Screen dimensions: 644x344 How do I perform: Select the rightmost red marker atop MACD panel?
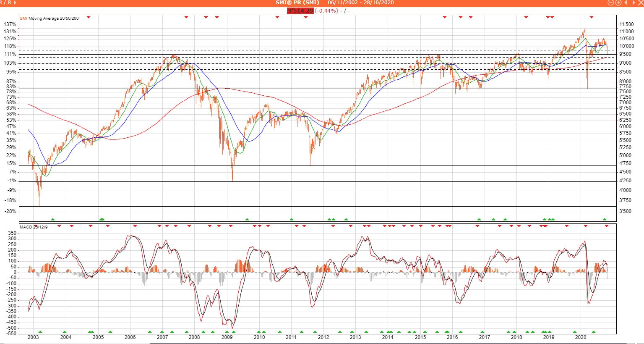(606, 226)
